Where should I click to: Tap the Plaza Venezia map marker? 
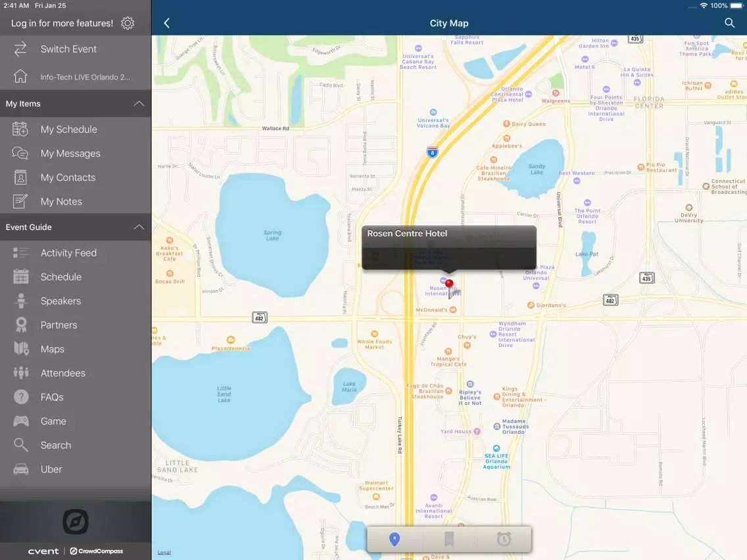[x=231, y=340]
